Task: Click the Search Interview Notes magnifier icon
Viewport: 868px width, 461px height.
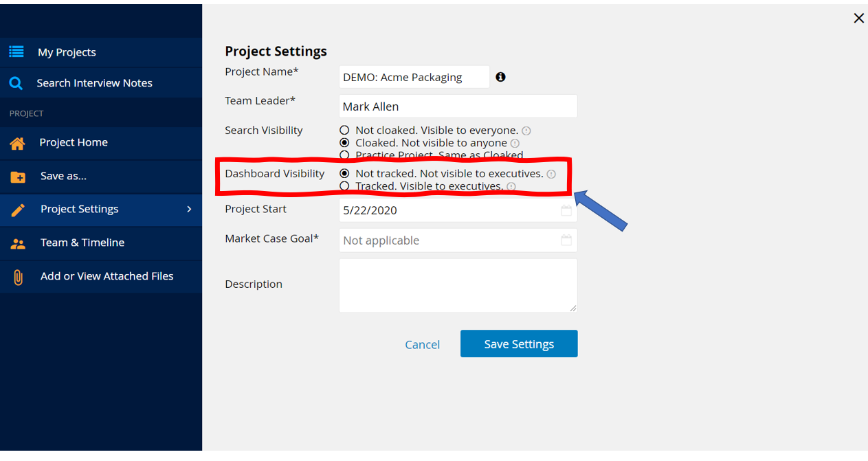Action: tap(16, 83)
